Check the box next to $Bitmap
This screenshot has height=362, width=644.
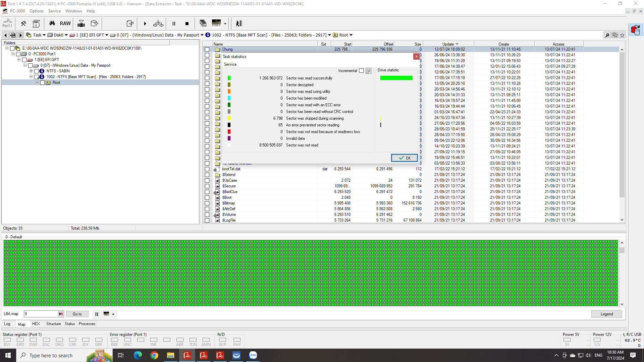207,203
